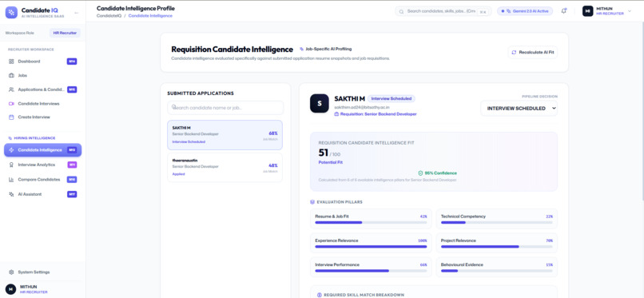Screen dimensions: 644x298
Task: Click the AI Assistant icon in sidebar
Action: [11, 194]
